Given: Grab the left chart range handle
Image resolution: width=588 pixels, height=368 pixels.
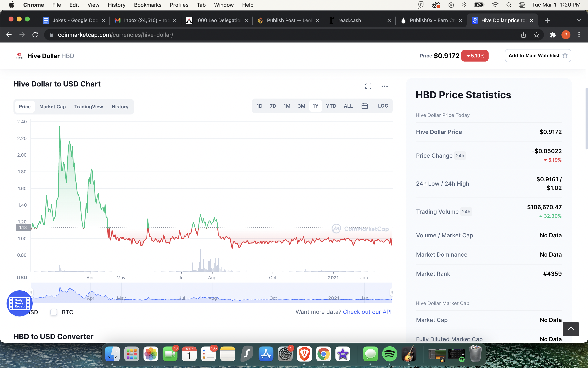Looking at the screenshot, I should 31,292.
